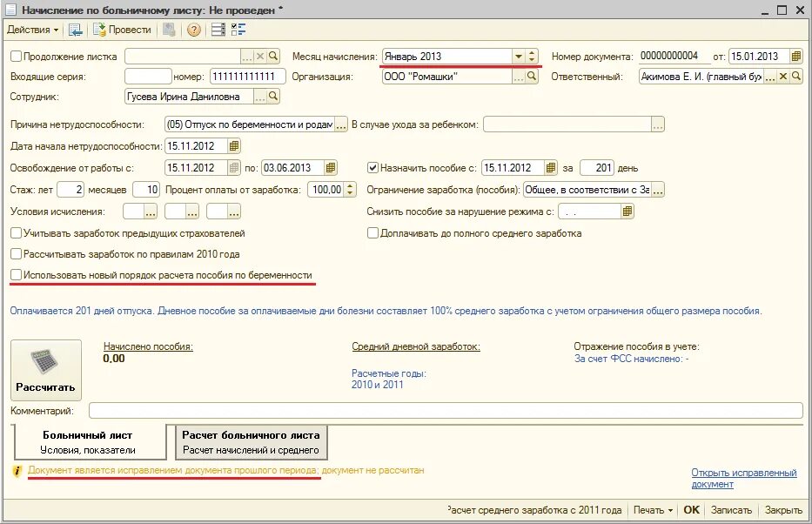Open calendar for document date 15.01.2013
812x524 pixels.
796,56
